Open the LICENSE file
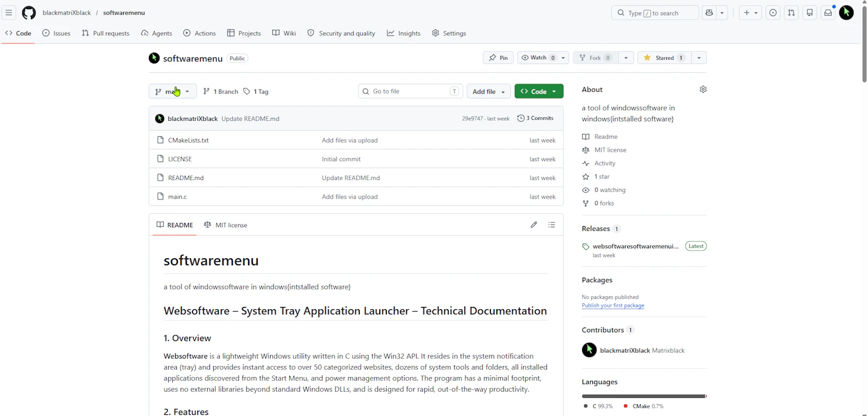Screen dimensions: 868x416 click(x=180, y=159)
